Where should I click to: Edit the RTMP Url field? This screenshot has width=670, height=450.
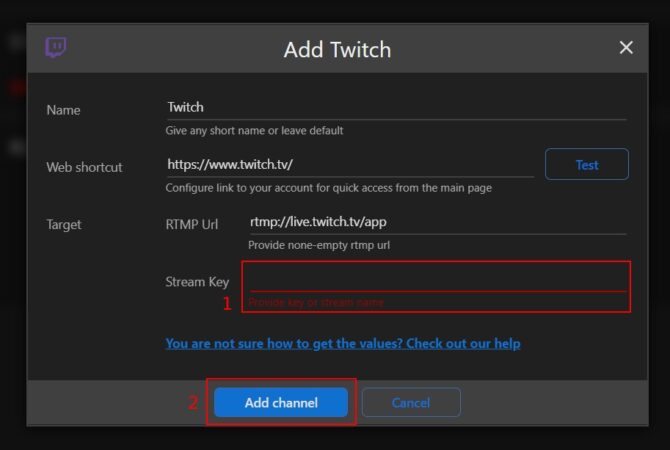pyautogui.click(x=438, y=222)
